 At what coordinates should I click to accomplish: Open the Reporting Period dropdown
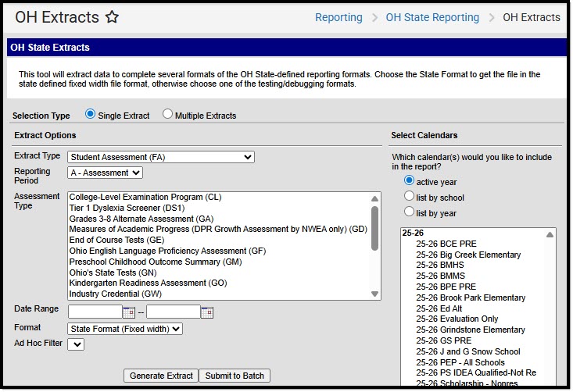105,173
